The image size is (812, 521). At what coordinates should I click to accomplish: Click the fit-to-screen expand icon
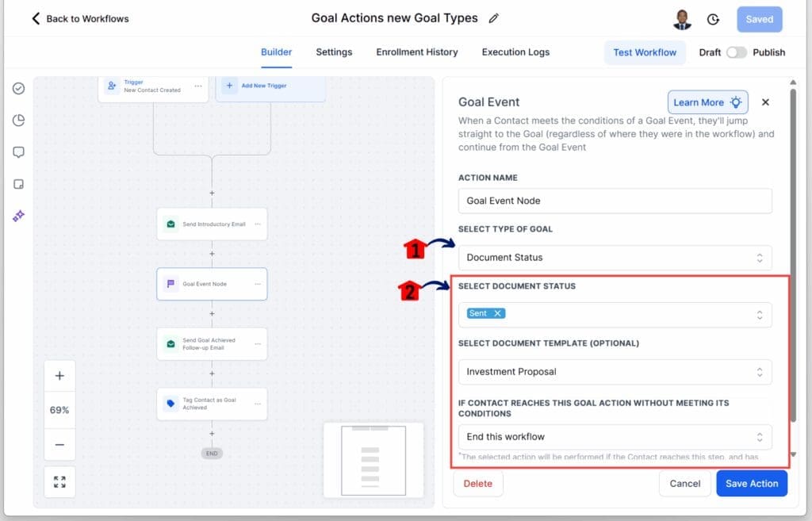(59, 481)
